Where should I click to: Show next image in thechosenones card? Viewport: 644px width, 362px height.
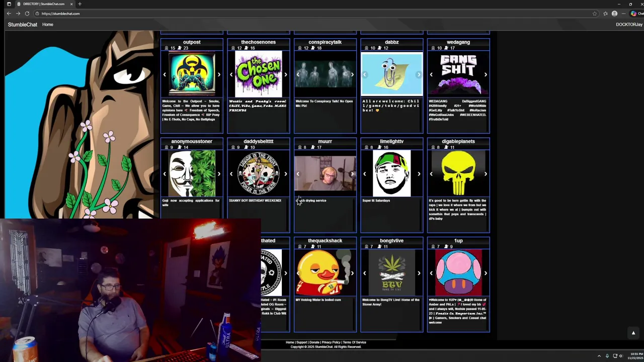pyautogui.click(x=285, y=74)
